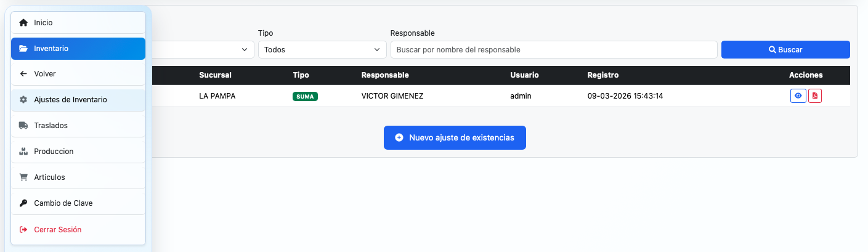Click the logout icon beside Cerrar Sesión
The height and width of the screenshot is (252, 868).
pos(23,230)
